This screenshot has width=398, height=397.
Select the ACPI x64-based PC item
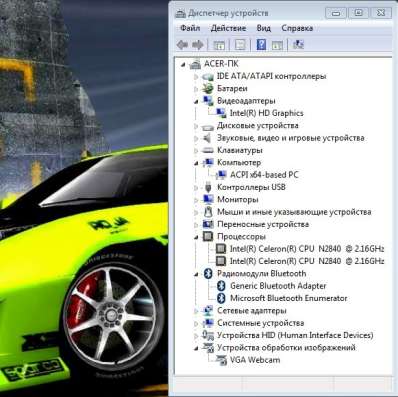point(264,175)
